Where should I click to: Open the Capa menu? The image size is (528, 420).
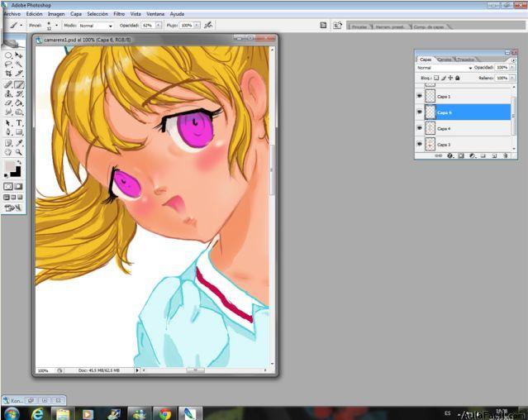(x=76, y=14)
